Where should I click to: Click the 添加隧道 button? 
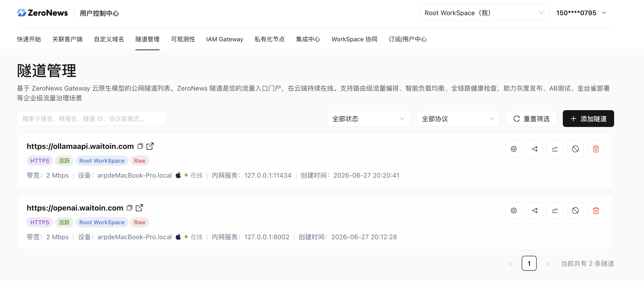tap(588, 119)
